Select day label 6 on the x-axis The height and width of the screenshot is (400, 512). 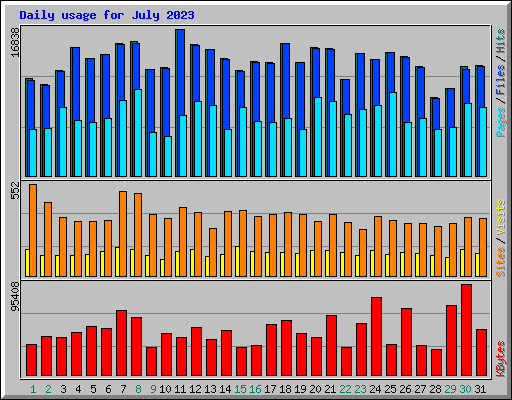coord(108,389)
